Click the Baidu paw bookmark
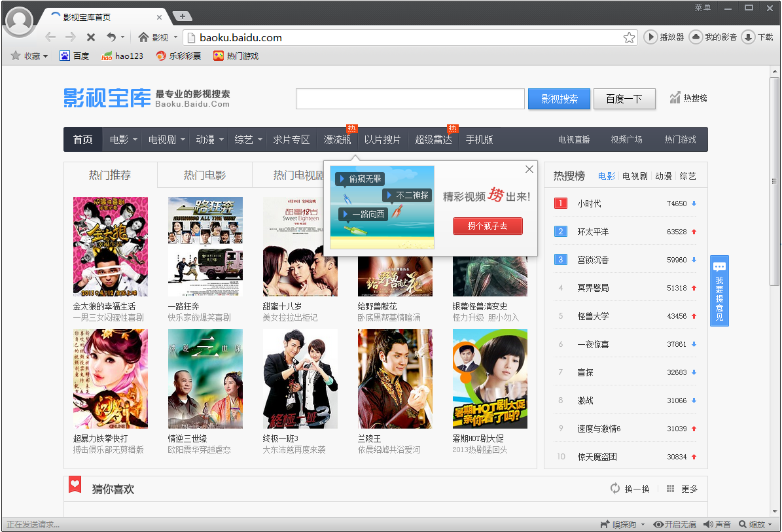Image resolution: width=782 pixels, height=532 pixels. (x=65, y=56)
